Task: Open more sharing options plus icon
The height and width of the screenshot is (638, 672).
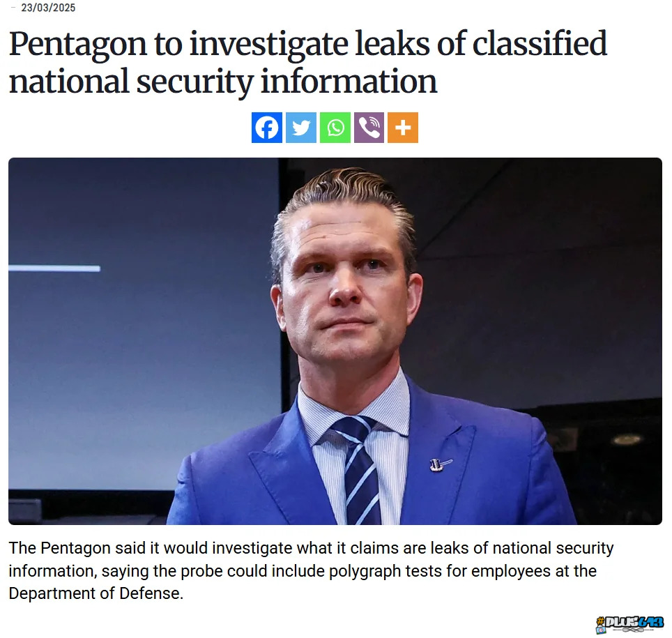Action: pos(403,128)
